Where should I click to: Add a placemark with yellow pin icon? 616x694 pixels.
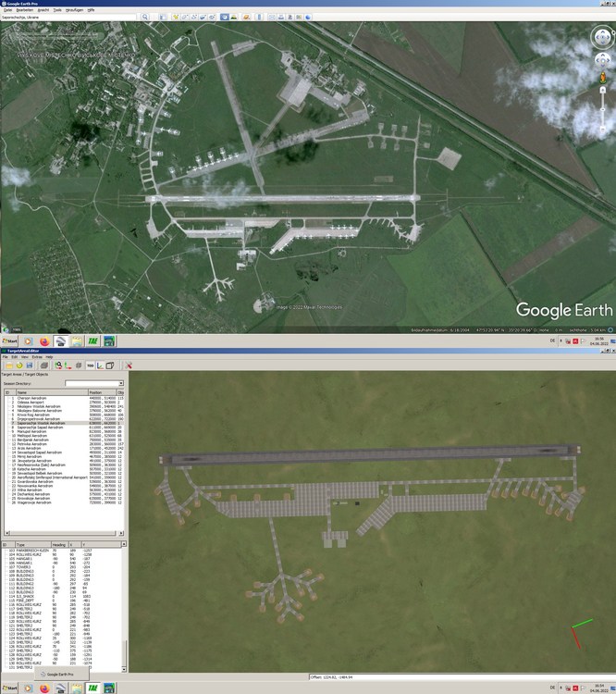point(176,17)
